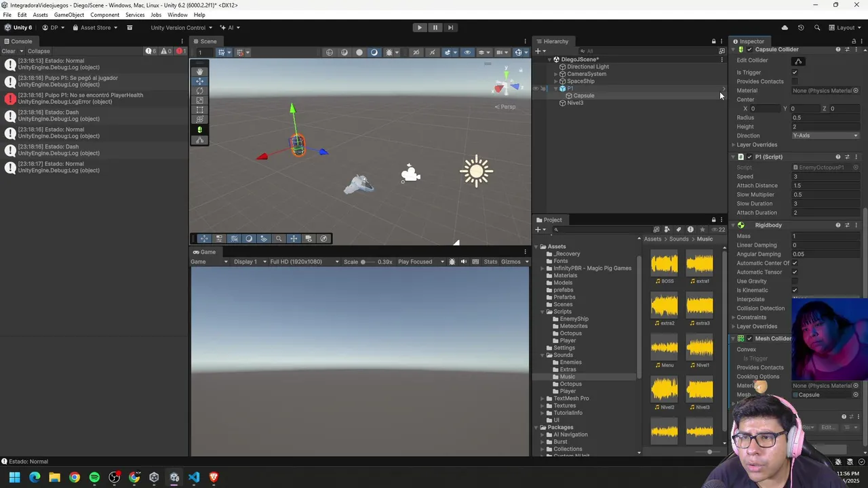The width and height of the screenshot is (868, 488).
Task: Toggle scene visibility eye icon in Scene toolbar
Action: tap(467, 52)
